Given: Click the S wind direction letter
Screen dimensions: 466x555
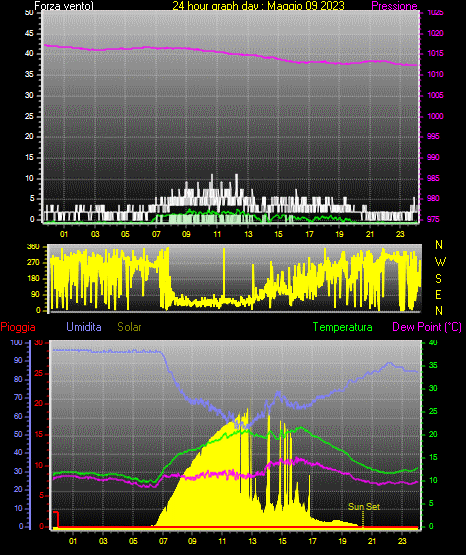Looking at the screenshot, I should (x=438, y=279).
